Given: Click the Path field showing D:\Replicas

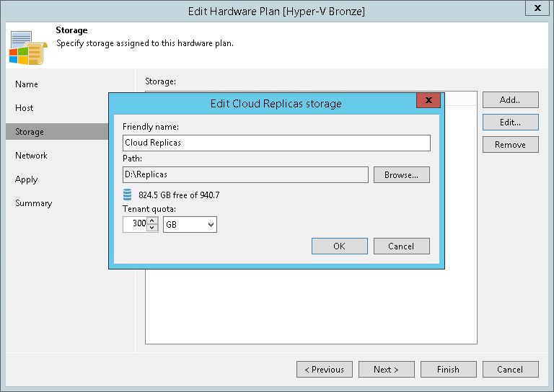Looking at the screenshot, I should coord(245,174).
